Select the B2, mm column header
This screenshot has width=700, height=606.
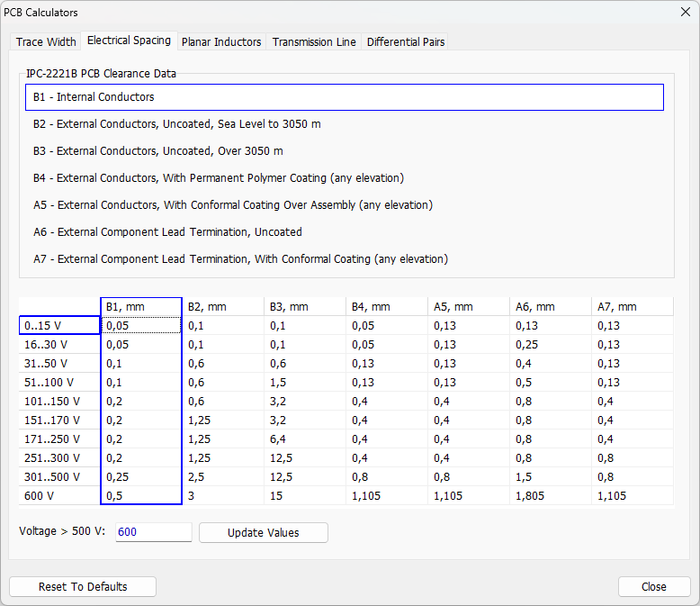coord(223,306)
